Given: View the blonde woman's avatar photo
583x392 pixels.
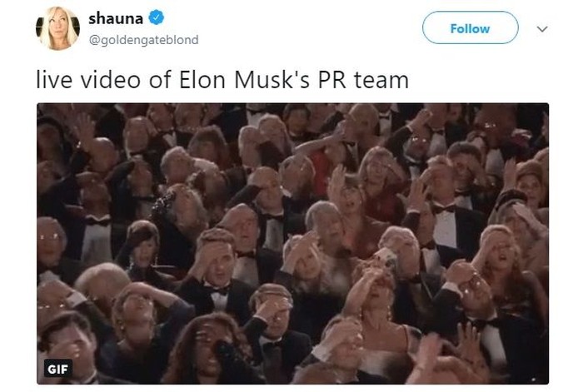Looking at the screenshot, I should (x=57, y=28).
